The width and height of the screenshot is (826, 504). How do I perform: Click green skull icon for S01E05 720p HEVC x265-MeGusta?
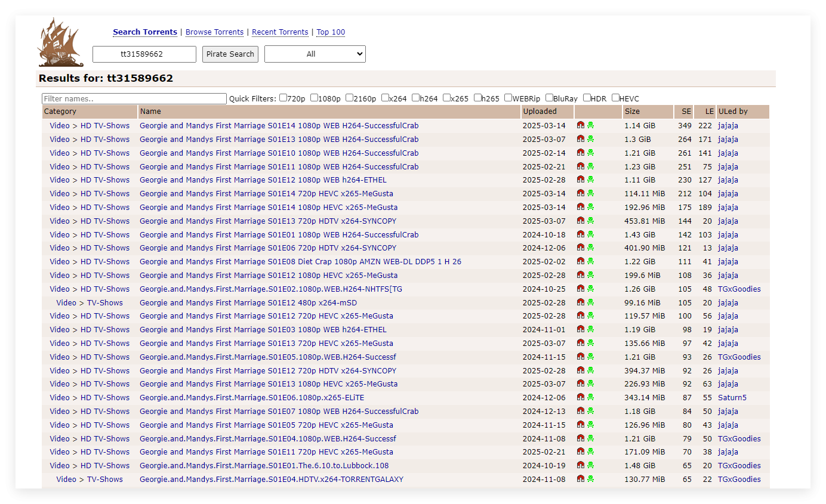click(x=591, y=425)
